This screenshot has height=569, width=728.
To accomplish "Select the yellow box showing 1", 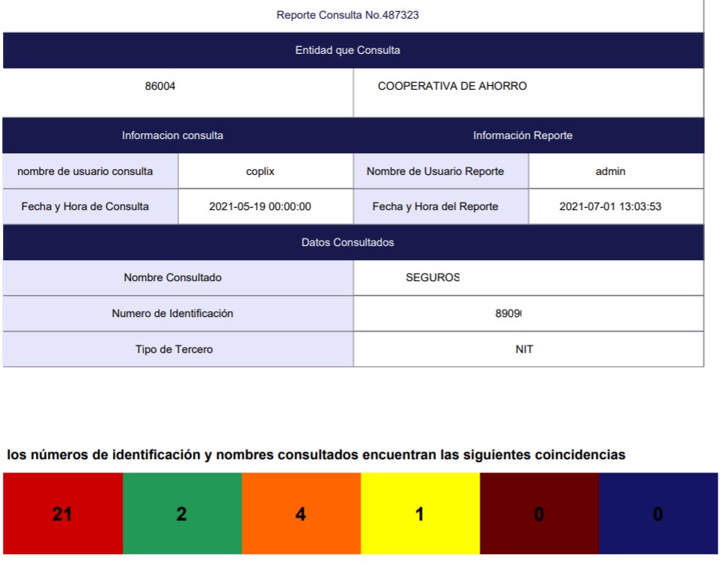I will [x=420, y=514].
